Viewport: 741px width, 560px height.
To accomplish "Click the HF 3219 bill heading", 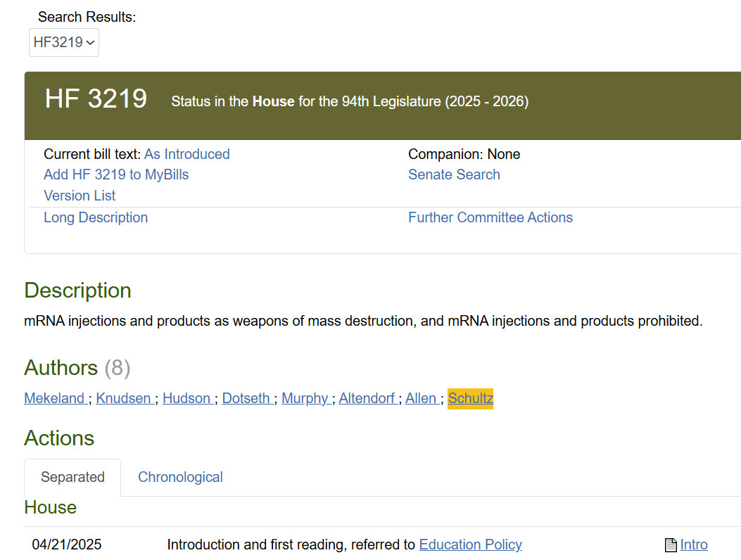I will coord(96,98).
